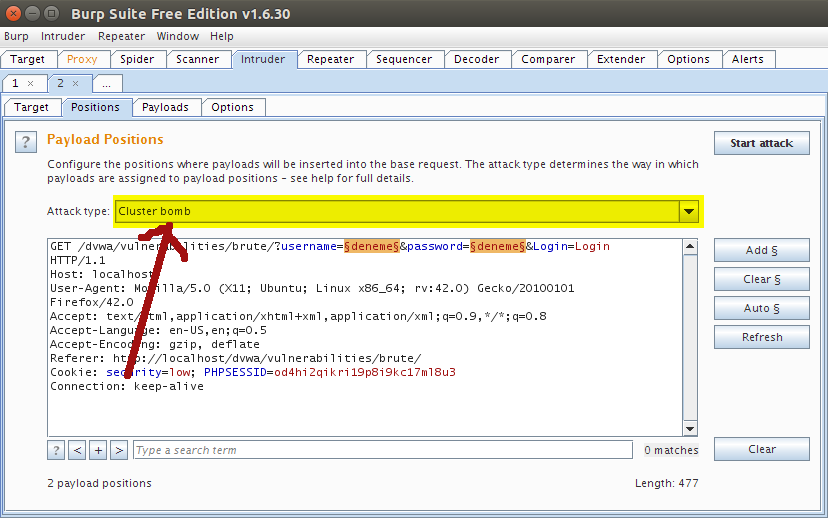Click the §deneme§ username payload marker
Image resolution: width=828 pixels, height=518 pixels.
(x=372, y=247)
